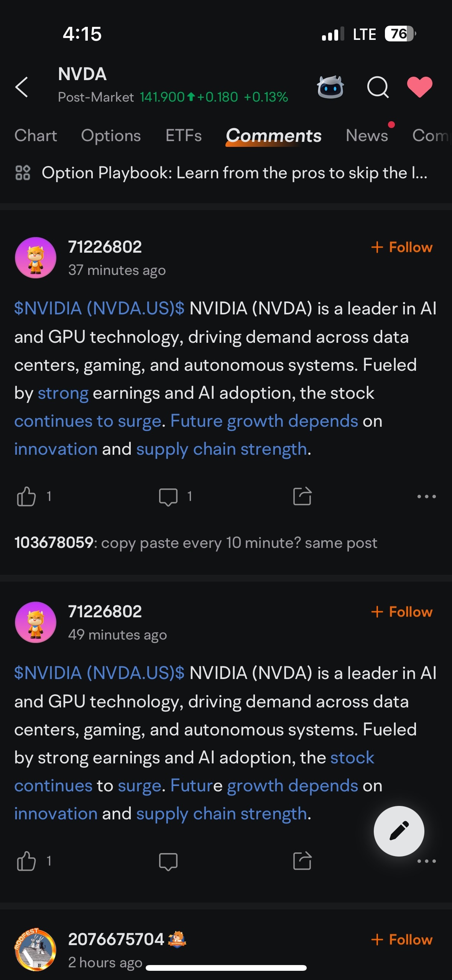Open more options on second post
This screenshot has height=980, width=452.
[x=427, y=861]
